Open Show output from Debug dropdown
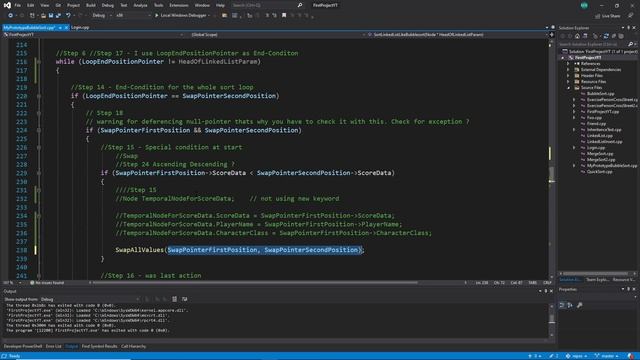This screenshot has width=640, height=360. 90,299
